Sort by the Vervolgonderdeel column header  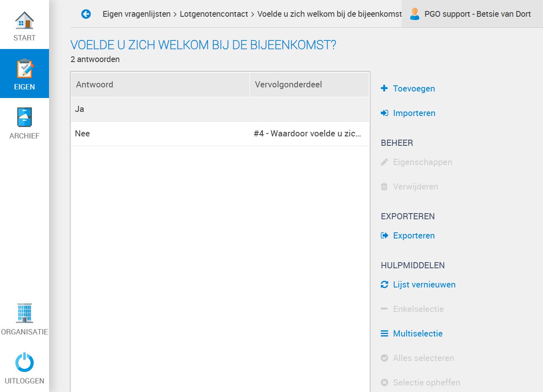click(309, 85)
